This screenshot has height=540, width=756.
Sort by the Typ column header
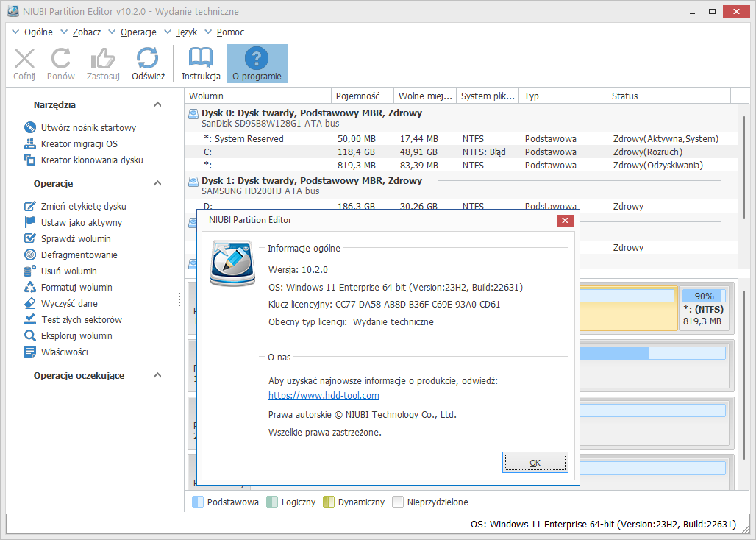pyautogui.click(x=563, y=96)
